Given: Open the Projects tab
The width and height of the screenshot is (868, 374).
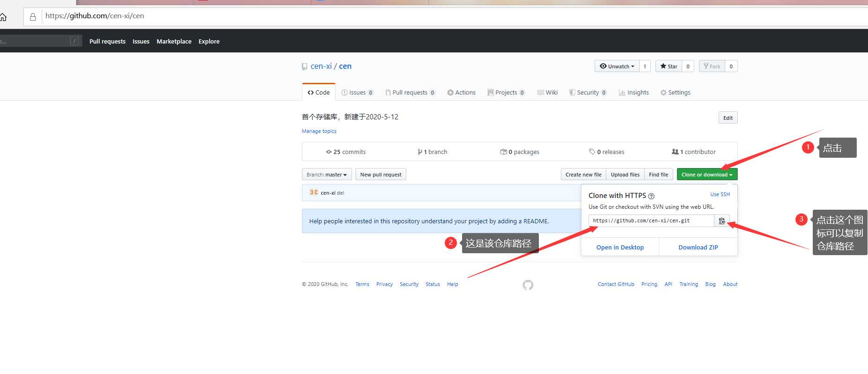Looking at the screenshot, I should [x=506, y=93].
